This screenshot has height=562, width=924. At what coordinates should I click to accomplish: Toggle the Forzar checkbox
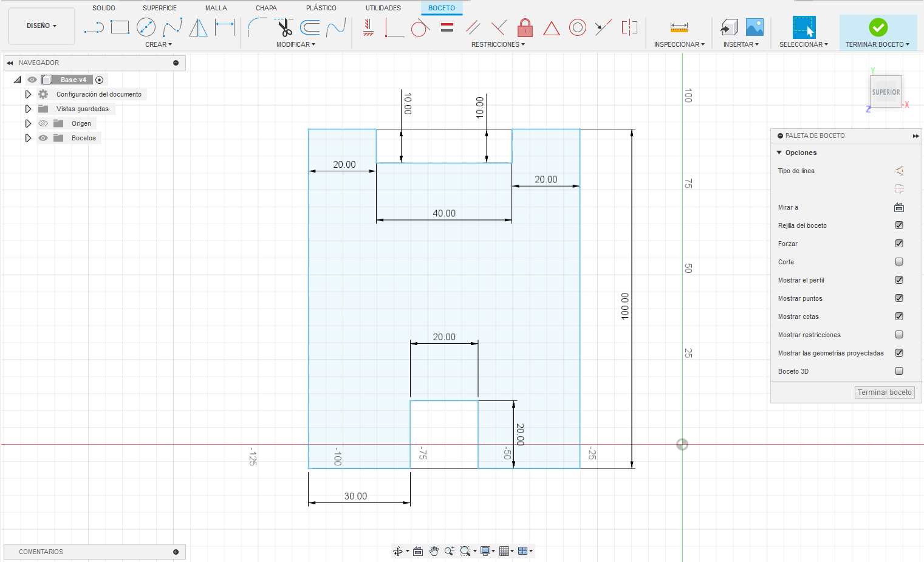899,244
